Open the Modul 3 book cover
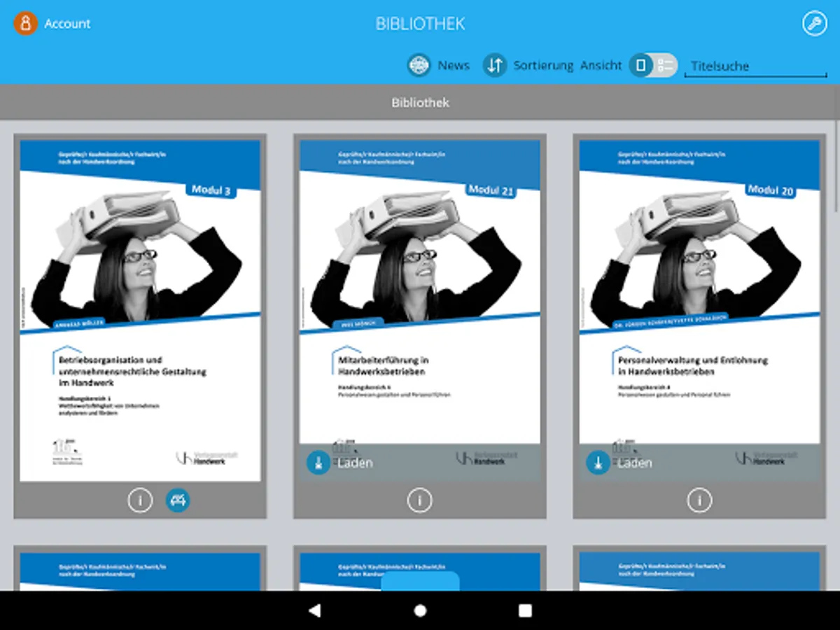This screenshot has height=630, width=840. click(x=140, y=311)
